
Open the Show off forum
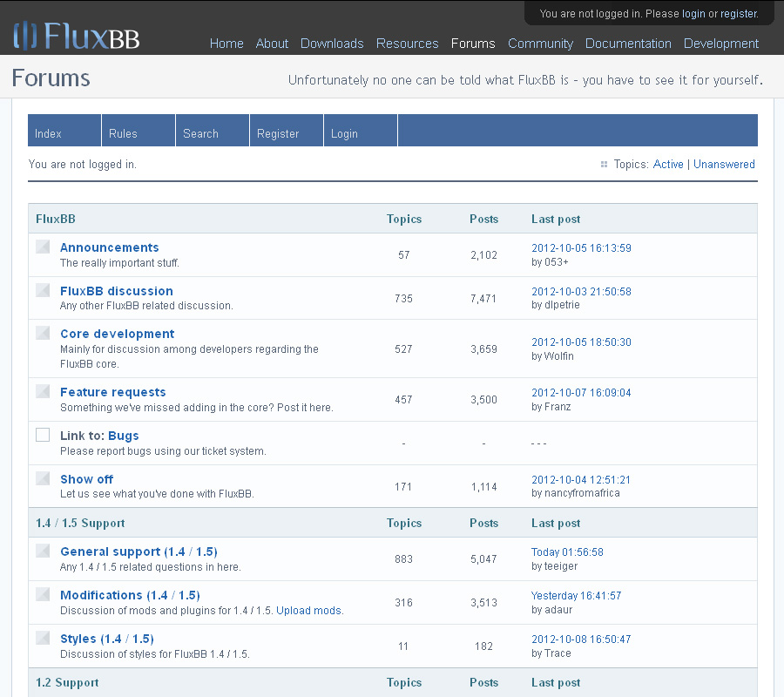[x=86, y=479]
